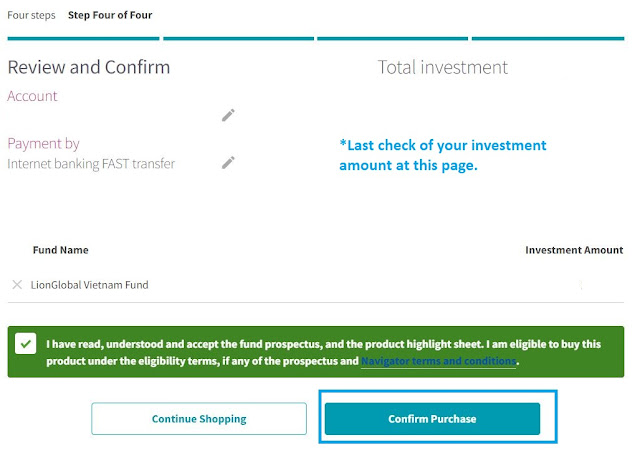Open Navigator terms and conditions link

tap(439, 360)
